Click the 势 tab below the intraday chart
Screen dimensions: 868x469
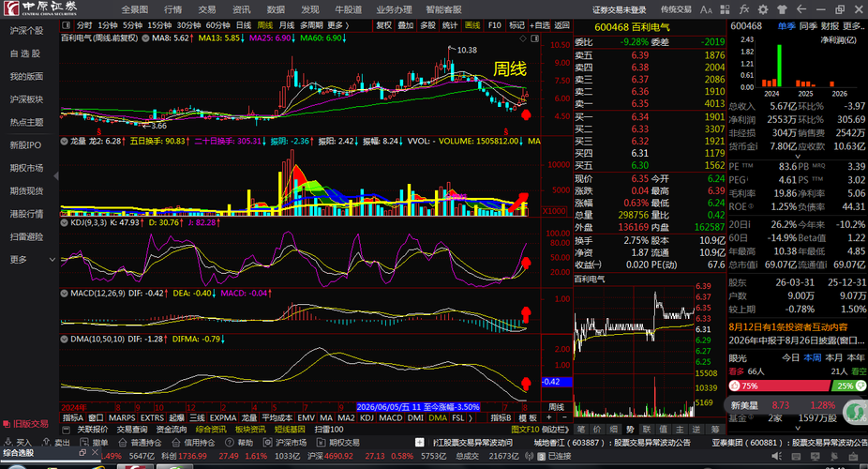click(x=630, y=429)
